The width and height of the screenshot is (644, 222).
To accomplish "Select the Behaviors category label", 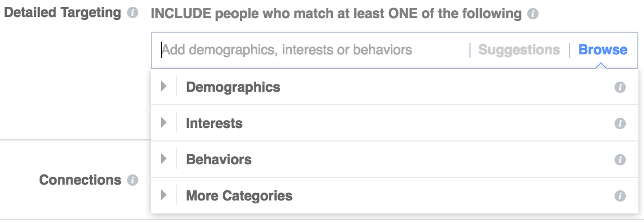I will click(218, 159).
